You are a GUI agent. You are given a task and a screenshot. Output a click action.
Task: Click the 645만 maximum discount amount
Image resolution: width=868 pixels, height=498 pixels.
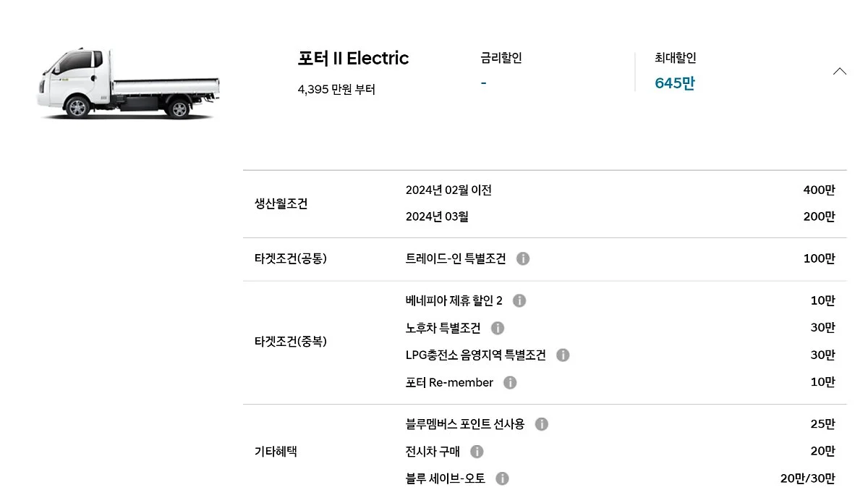[674, 83]
